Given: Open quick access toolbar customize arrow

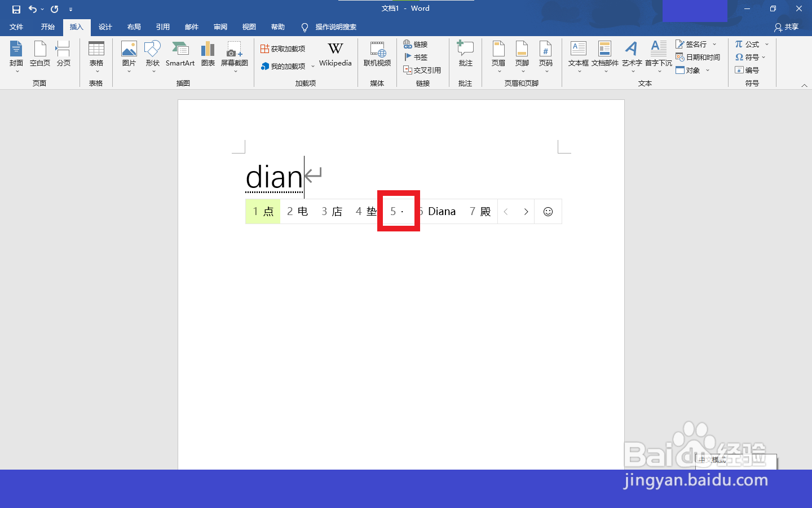Looking at the screenshot, I should tap(70, 10).
